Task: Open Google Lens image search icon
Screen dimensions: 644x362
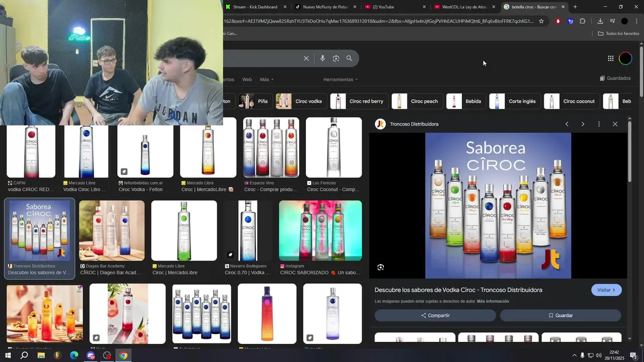Action: click(336, 58)
